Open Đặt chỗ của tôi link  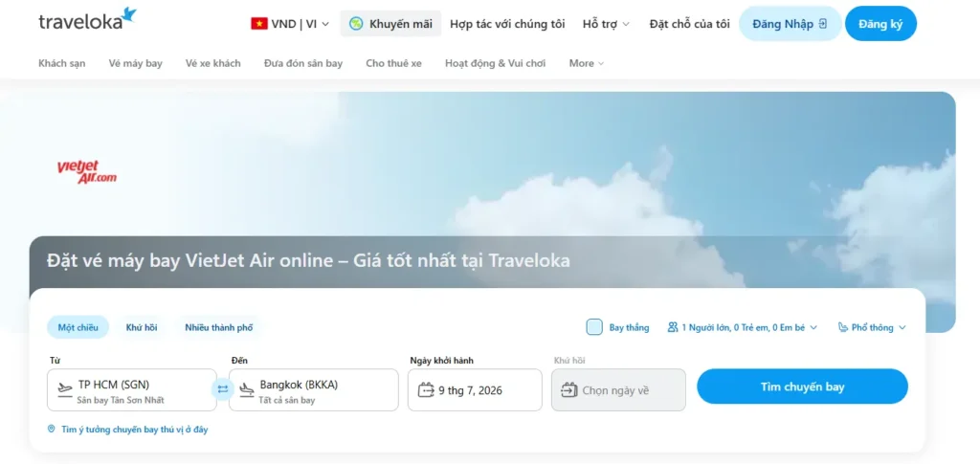click(x=689, y=24)
